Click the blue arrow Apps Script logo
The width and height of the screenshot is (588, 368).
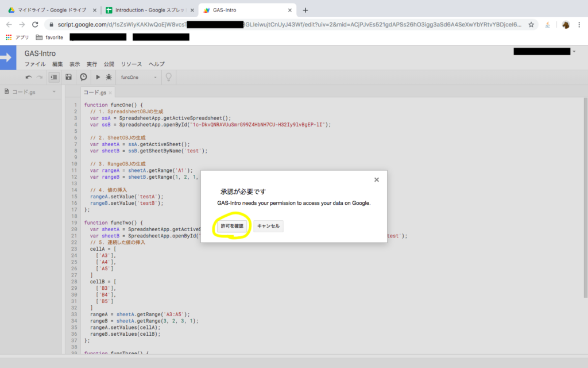point(7,57)
